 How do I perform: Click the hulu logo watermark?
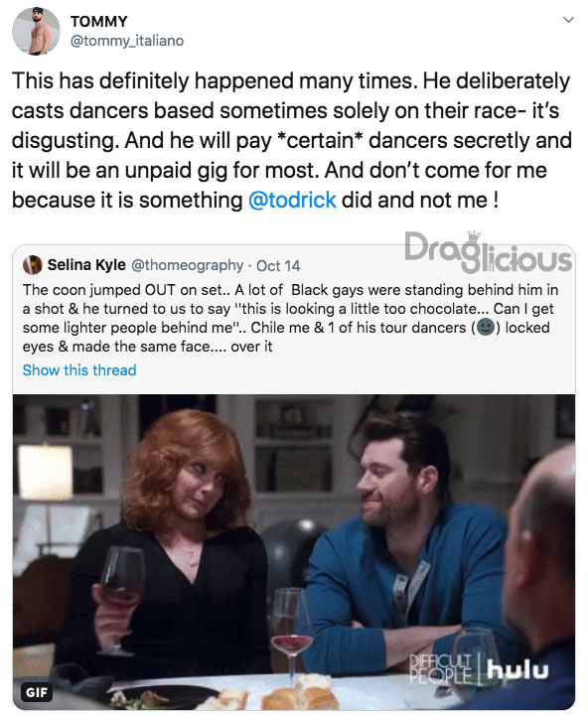[517, 669]
